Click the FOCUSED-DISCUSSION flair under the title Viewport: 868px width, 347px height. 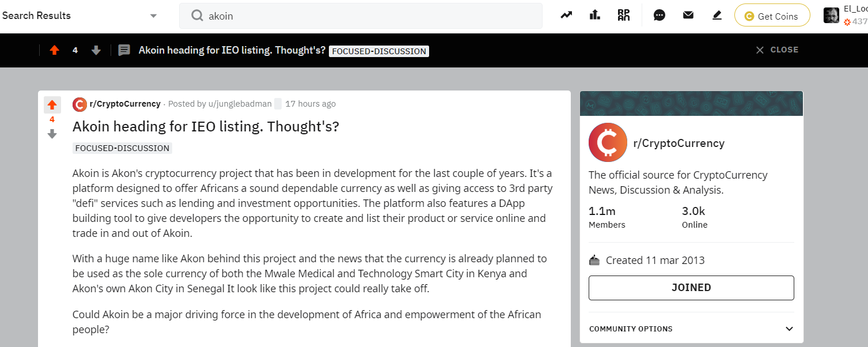pos(122,148)
